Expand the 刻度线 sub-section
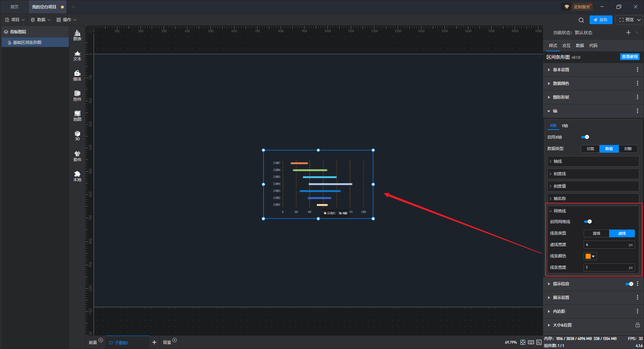644x349 pixels. (593, 174)
